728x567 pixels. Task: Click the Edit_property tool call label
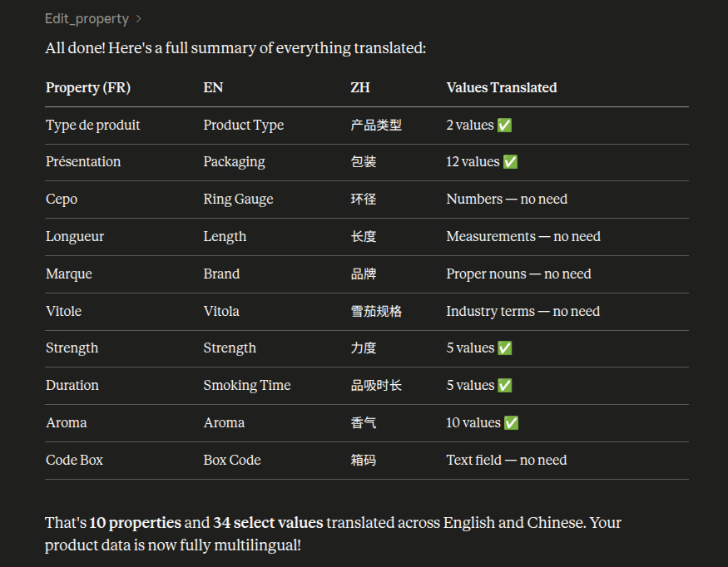point(87,19)
